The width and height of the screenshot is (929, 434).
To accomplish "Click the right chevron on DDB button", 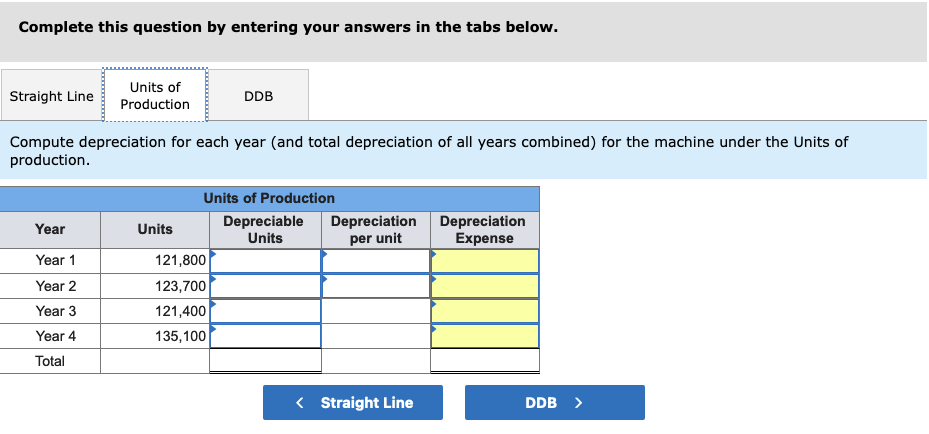I will pos(579,403).
